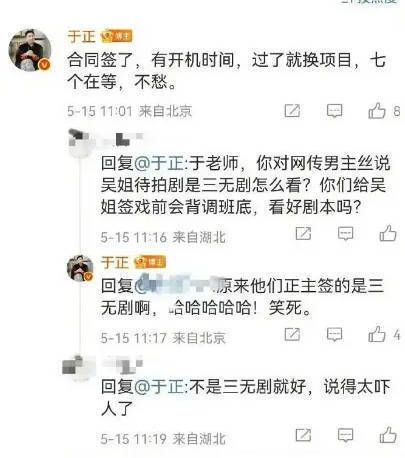Thumbs-up the 11:19 comment
Screen dimensions: 405x458
(x=388, y=434)
